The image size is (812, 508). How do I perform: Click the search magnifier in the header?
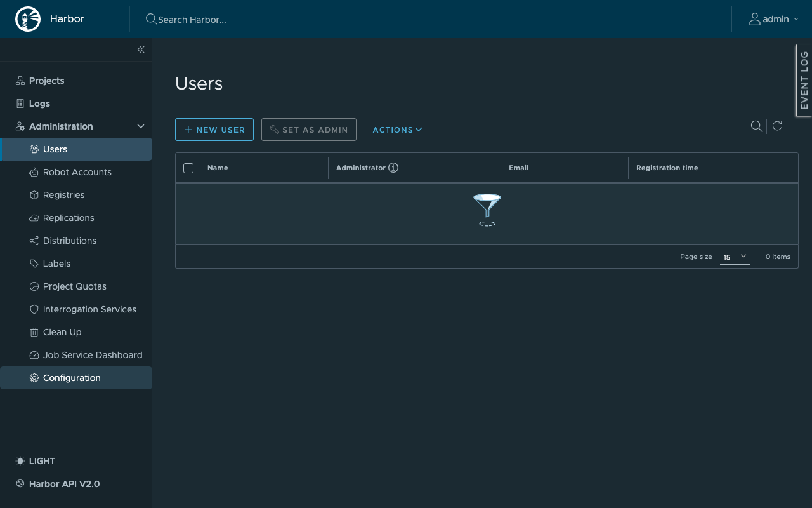pos(151,19)
